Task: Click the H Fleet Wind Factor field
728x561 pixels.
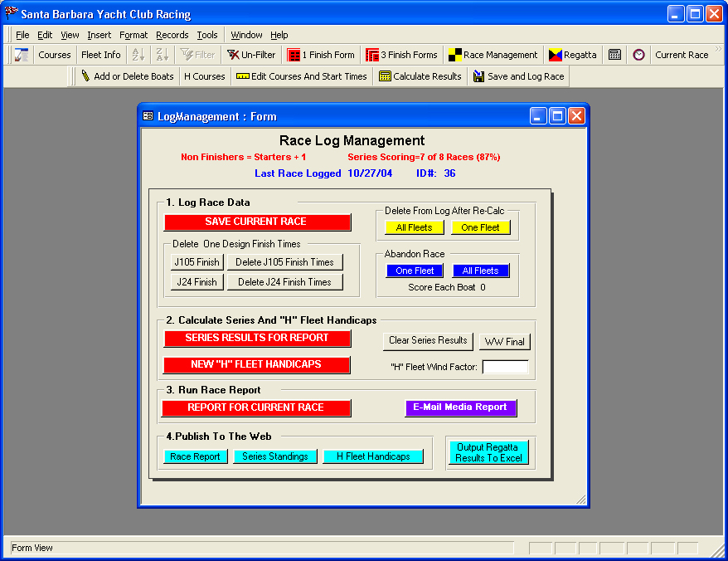Action: [505, 367]
